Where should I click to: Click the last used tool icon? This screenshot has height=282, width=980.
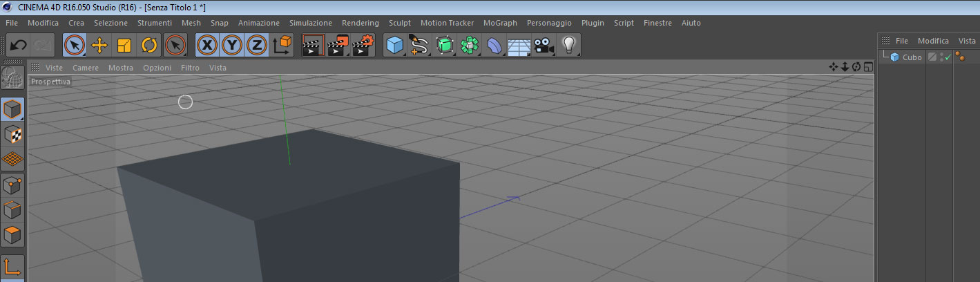coord(175,46)
